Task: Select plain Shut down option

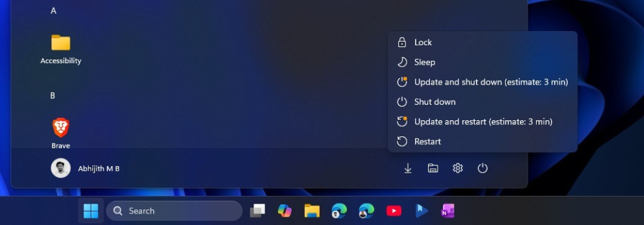Action: click(482, 102)
